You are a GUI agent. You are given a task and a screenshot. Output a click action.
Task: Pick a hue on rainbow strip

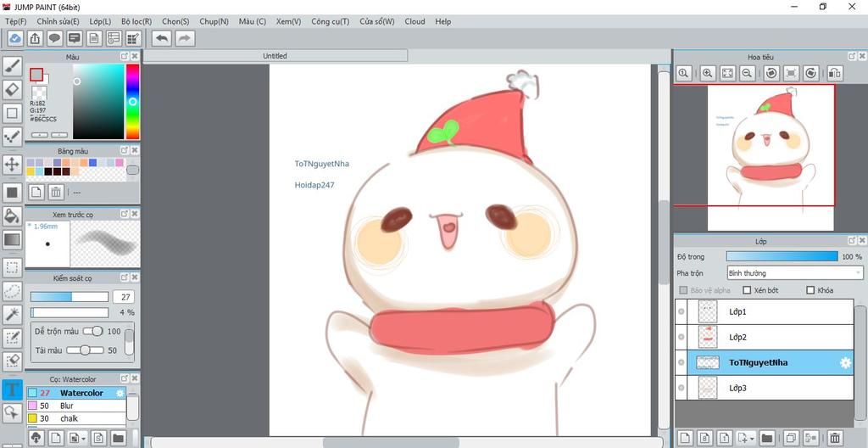tap(133, 102)
